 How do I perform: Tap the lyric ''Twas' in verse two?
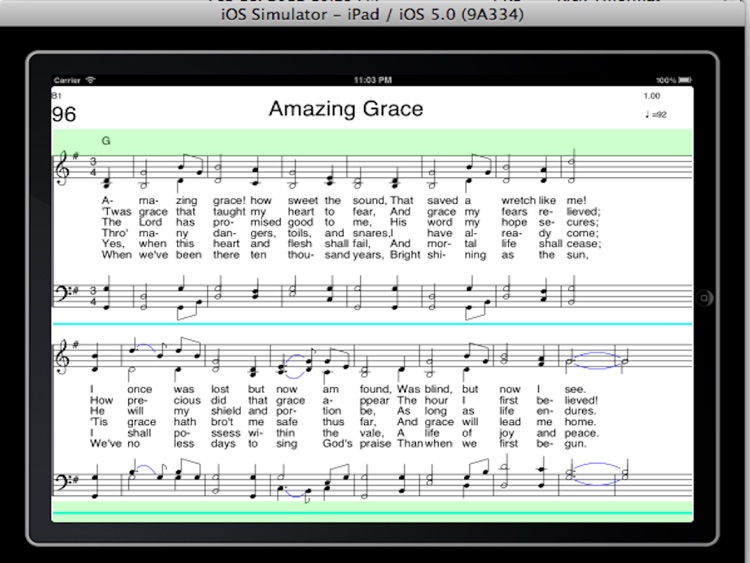[x=116, y=211]
